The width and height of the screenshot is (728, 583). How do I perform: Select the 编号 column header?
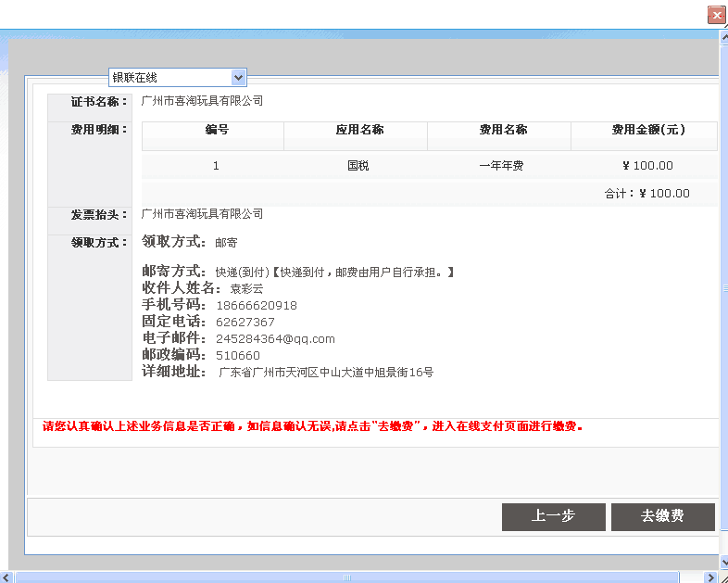[x=216, y=130]
